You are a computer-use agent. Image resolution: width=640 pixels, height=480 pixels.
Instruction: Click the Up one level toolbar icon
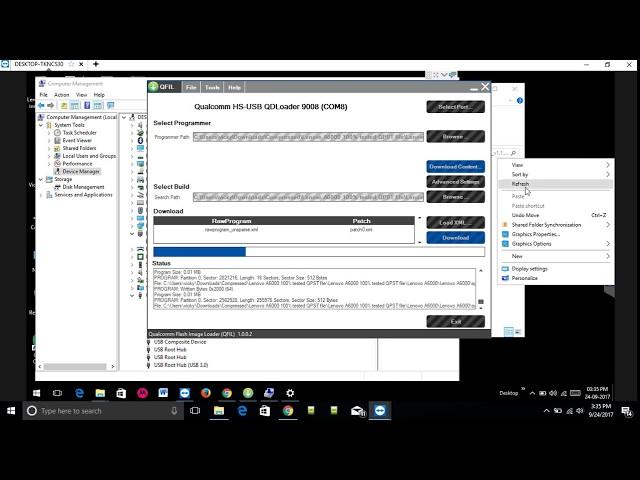[64, 105]
